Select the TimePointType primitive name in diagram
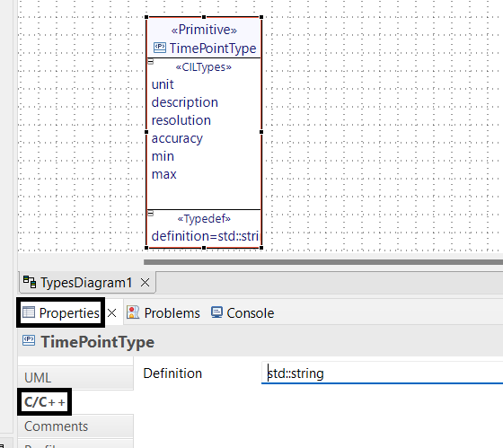This screenshot has width=503, height=448. pos(213,48)
